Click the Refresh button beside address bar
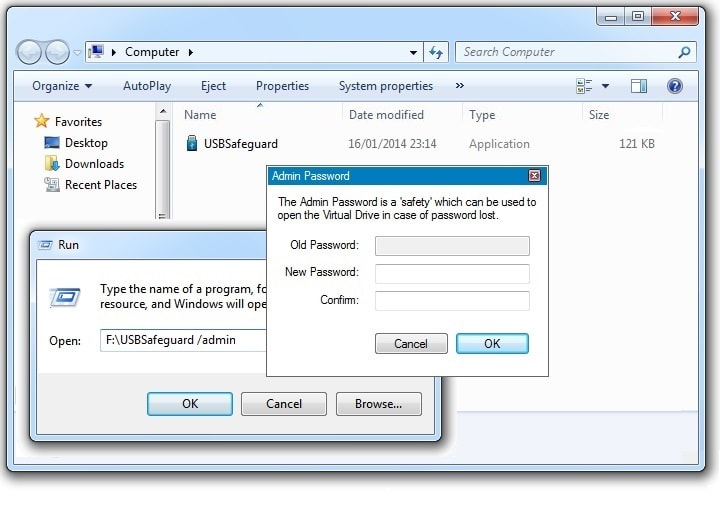The width and height of the screenshot is (720, 510). click(x=436, y=52)
